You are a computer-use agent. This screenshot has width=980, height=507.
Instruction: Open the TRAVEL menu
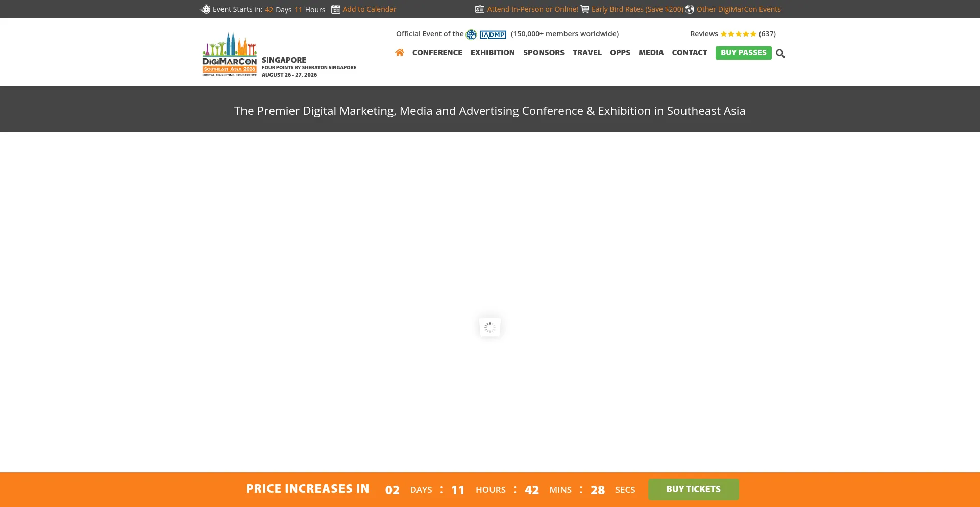pos(587,53)
